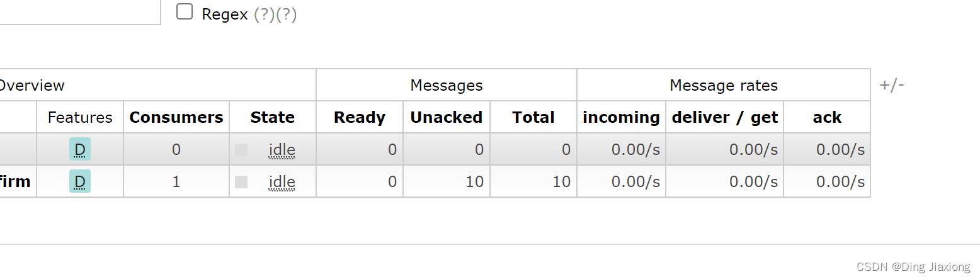Click the +/- column toggle
The height and width of the screenshot is (279, 980).
[892, 85]
